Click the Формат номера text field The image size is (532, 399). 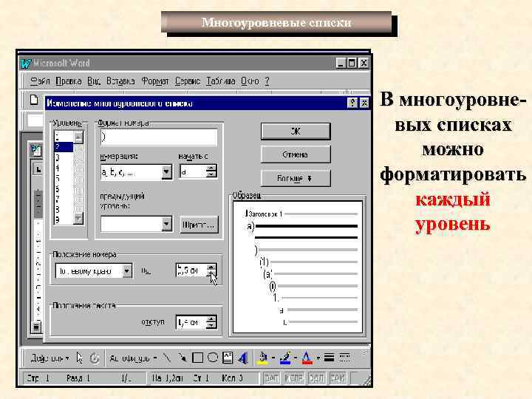(159, 137)
